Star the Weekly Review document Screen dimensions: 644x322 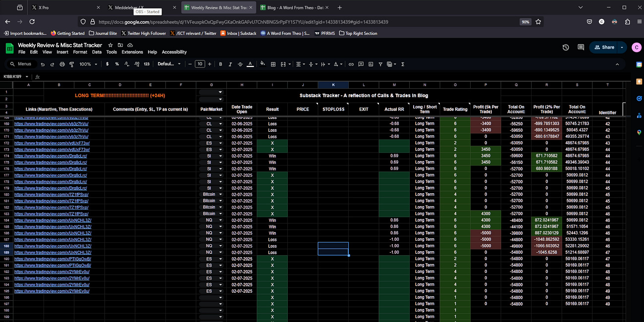[x=110, y=45]
